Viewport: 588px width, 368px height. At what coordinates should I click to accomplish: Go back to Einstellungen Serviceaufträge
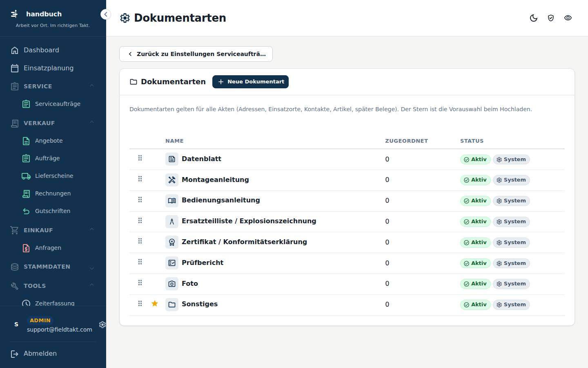coord(196,54)
